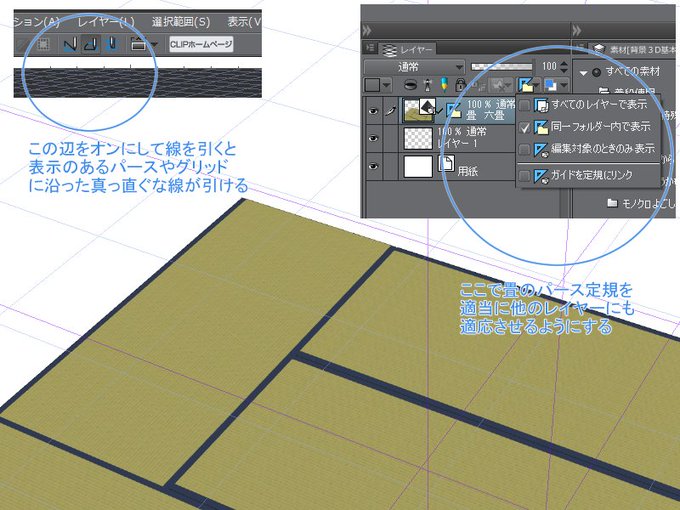Click the opacity value 100 field

pyautogui.click(x=549, y=67)
